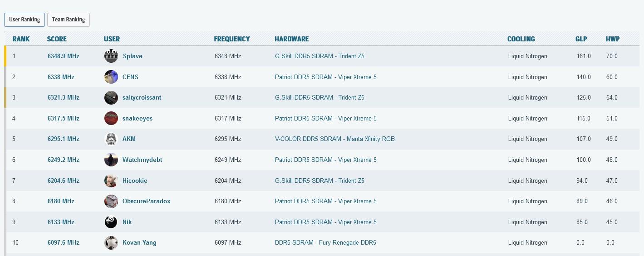Open Nik username link
This screenshot has width=644, height=256.
[127, 222]
